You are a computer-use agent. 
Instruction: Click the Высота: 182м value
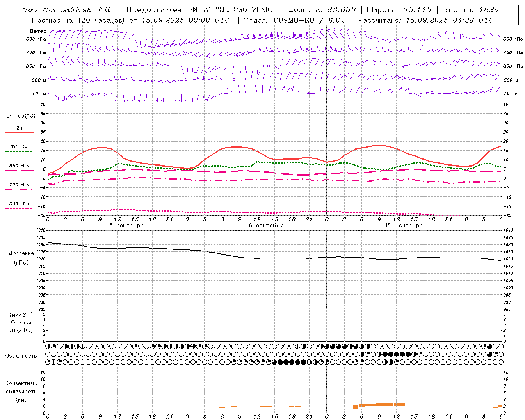[x=471, y=10]
